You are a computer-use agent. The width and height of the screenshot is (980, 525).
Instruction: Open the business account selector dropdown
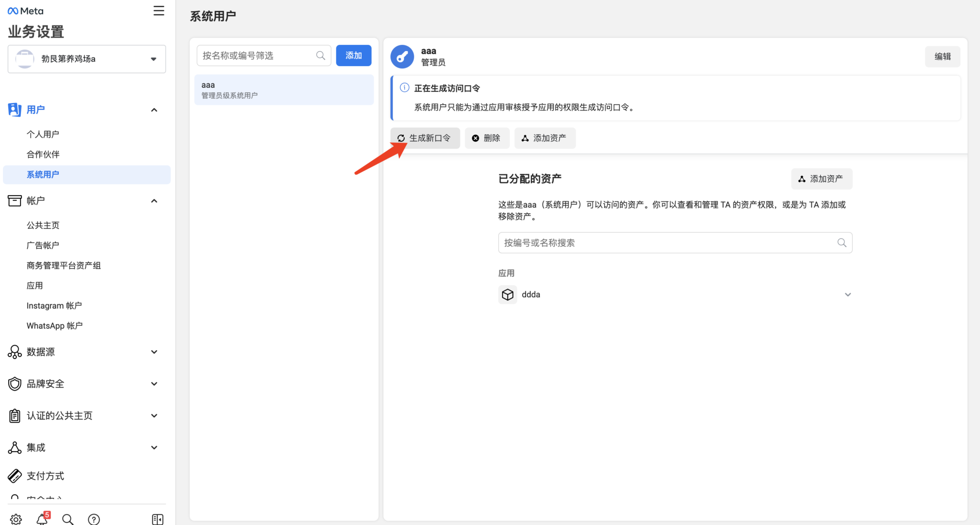point(87,59)
